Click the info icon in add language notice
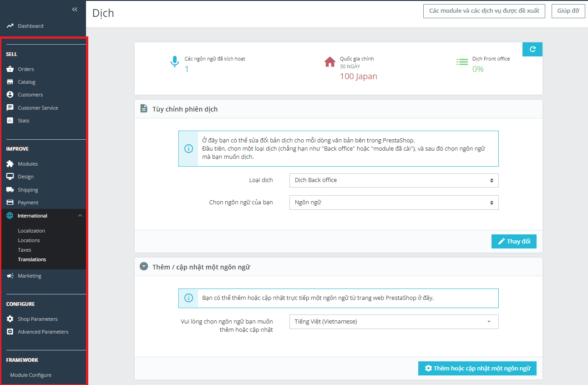Screen dimensions: 588x385 [188, 298]
